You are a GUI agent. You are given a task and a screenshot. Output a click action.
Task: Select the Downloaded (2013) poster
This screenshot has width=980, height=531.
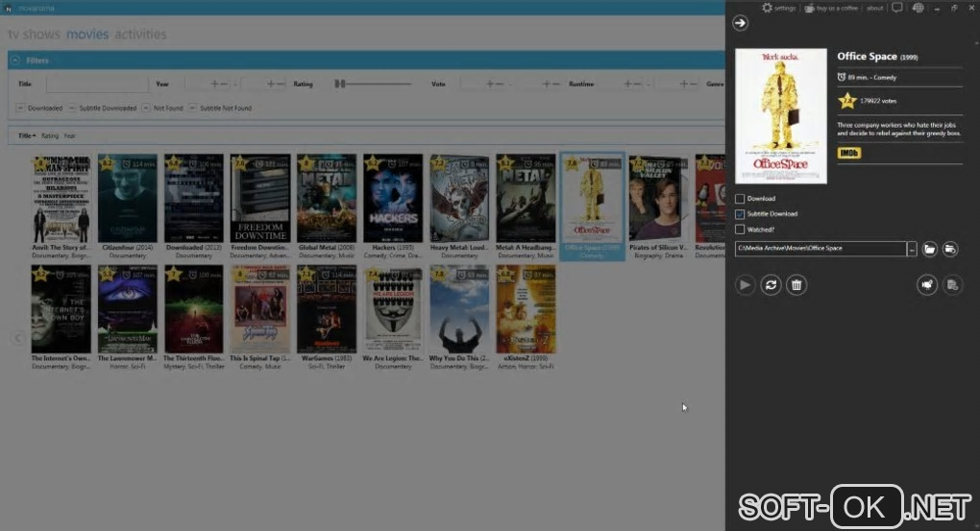[194, 199]
